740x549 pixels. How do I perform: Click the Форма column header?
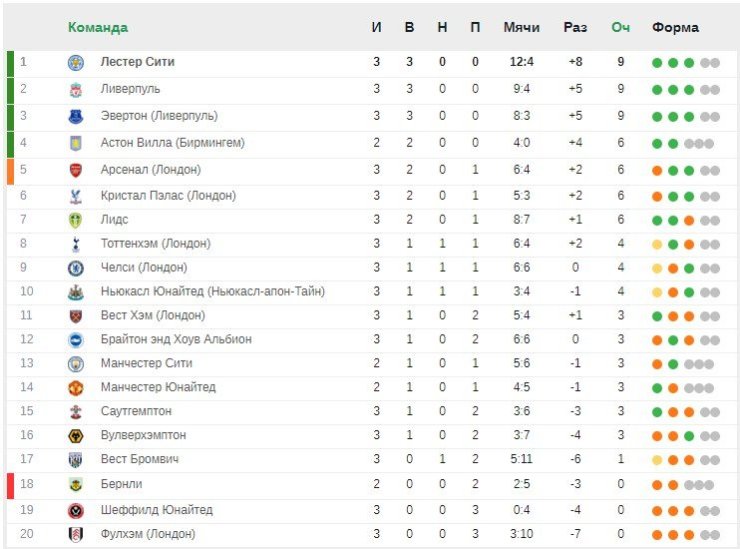click(x=675, y=27)
